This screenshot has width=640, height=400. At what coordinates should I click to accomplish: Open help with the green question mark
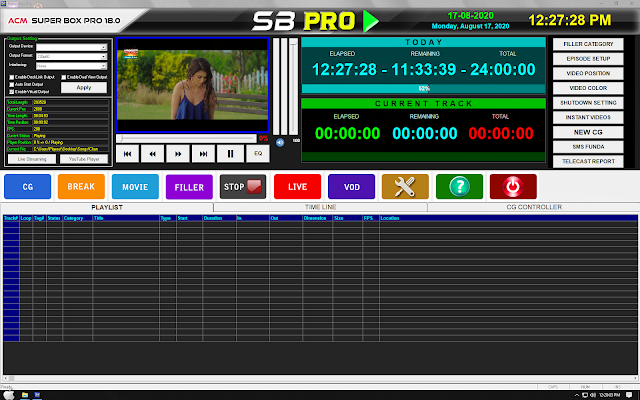[459, 187]
